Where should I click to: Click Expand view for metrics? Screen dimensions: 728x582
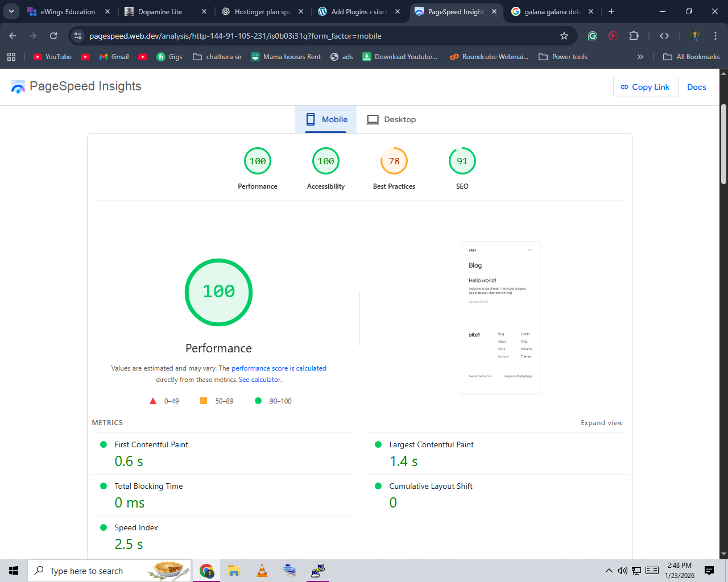(x=602, y=423)
